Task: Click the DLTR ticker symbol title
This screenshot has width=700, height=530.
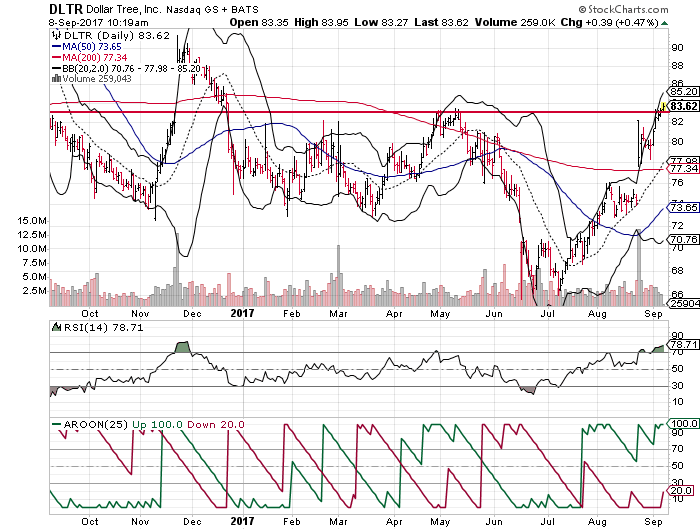Action: click(x=66, y=8)
